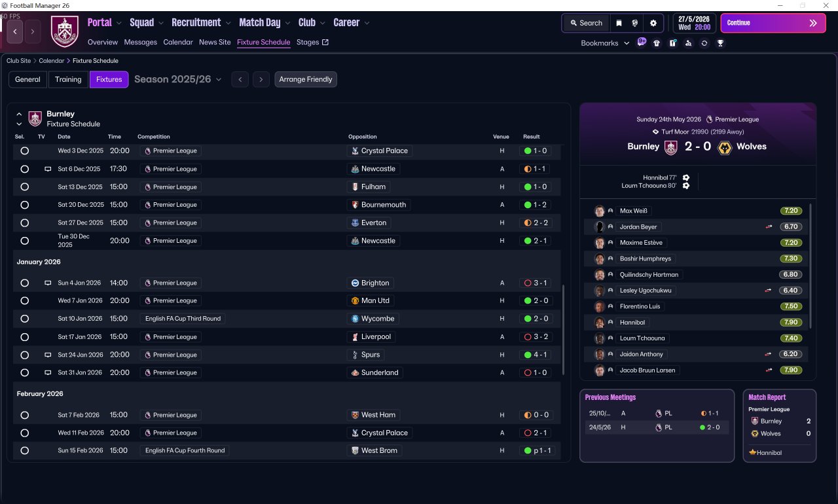This screenshot has height=504, width=838.
Task: Select the Fulham fixture radio button
Action: point(25,187)
